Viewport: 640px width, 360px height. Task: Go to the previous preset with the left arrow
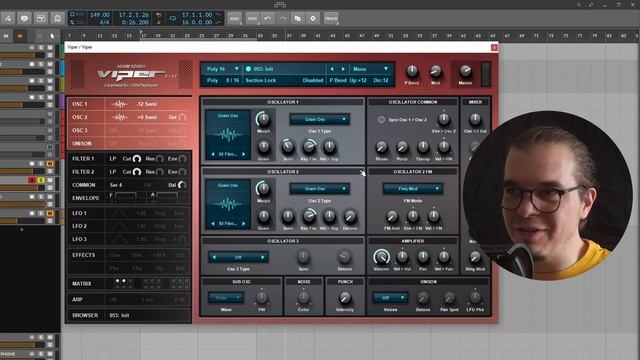[332, 69]
